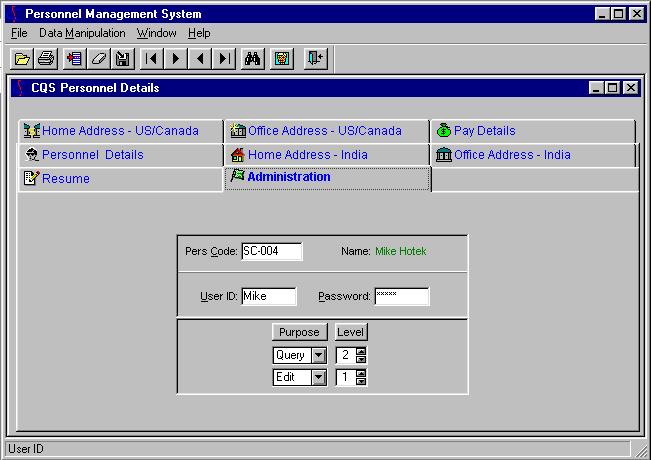Viewport: 651px width, 460px height.
Task: Click the Pers Code input field
Action: [x=271, y=251]
